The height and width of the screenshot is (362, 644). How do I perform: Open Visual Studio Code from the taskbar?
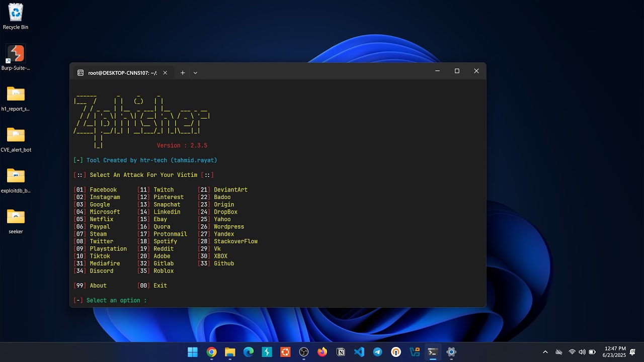pos(359,352)
